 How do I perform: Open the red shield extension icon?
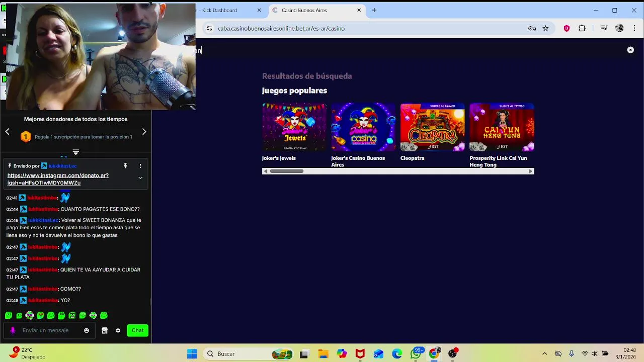567,28
